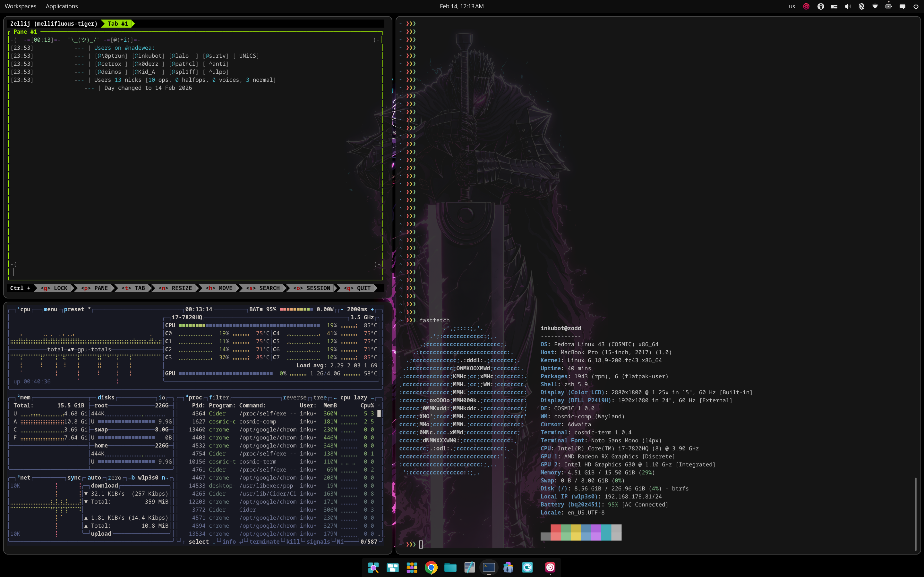The height and width of the screenshot is (577, 924).
Task: Toggle the reverse sort option in btop proc
Action: [x=295, y=397]
